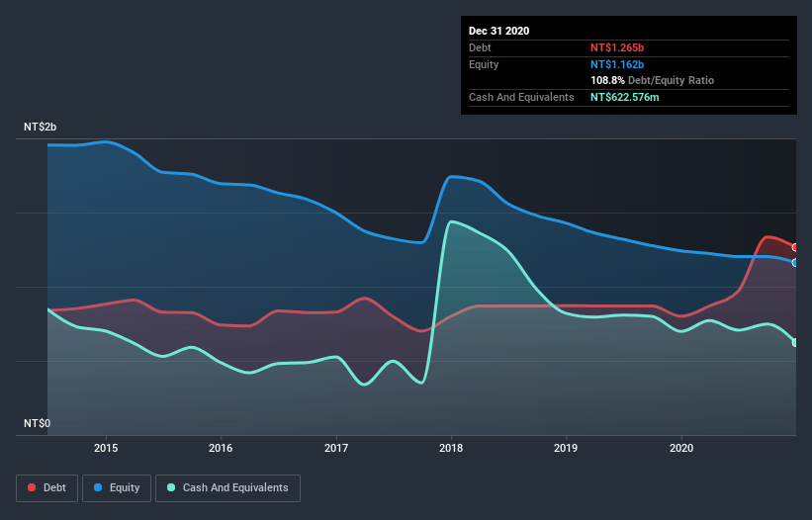Click the Dec 31 2020 tooltip date

498,31
